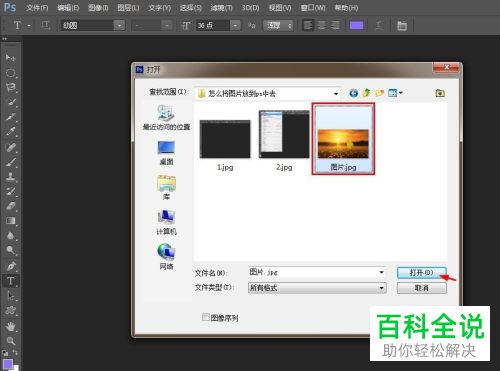The width and height of the screenshot is (500, 371).
Task: Select the Quick Selection tool
Action: click(x=10, y=102)
